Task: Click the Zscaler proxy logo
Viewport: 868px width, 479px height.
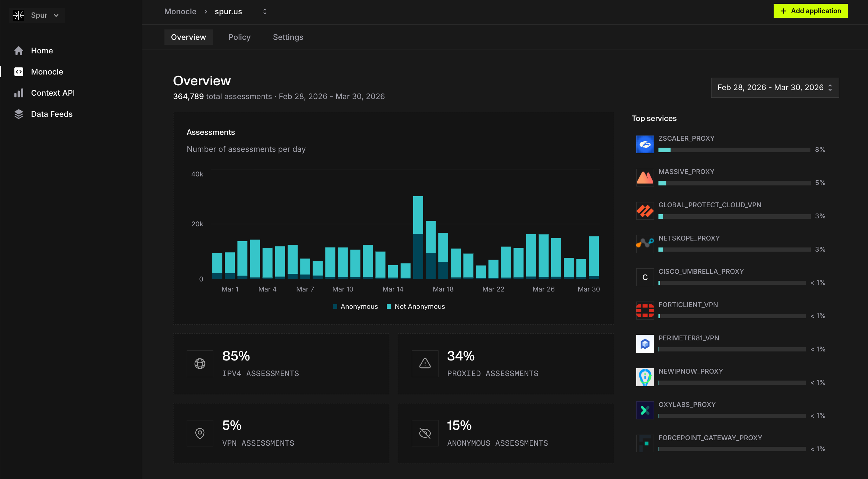Action: click(x=645, y=144)
